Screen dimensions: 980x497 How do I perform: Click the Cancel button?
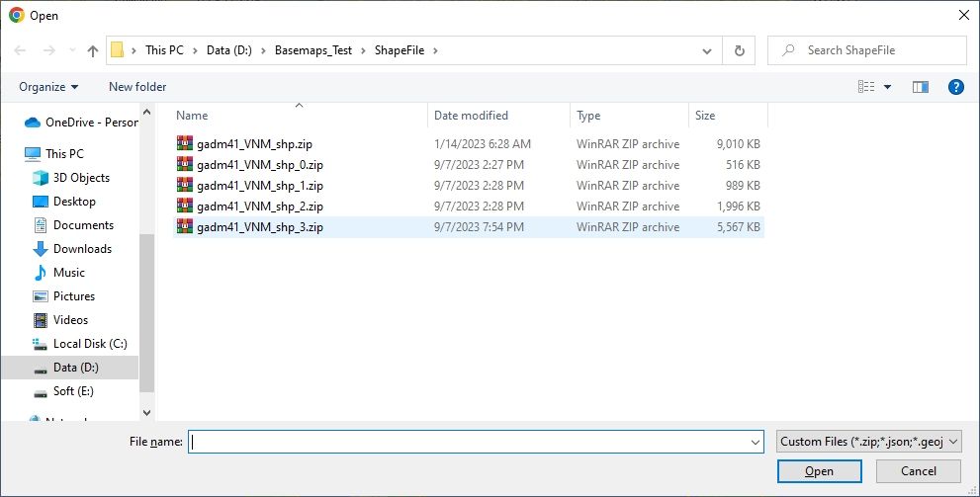click(918, 471)
